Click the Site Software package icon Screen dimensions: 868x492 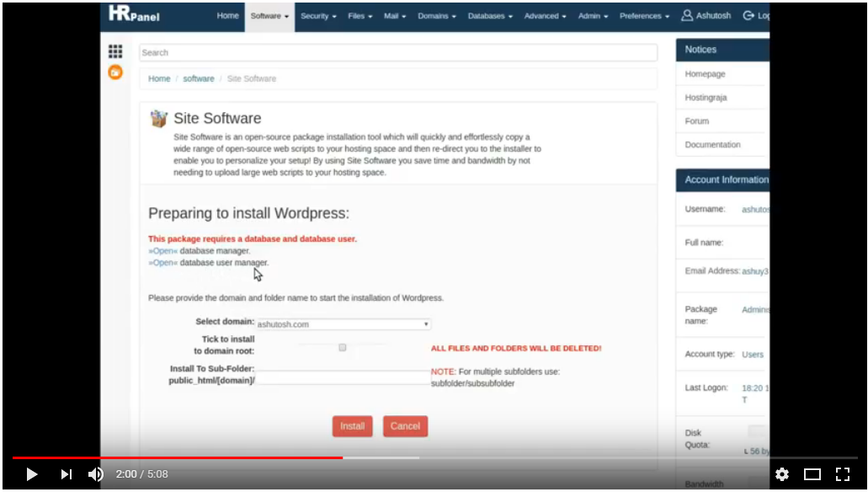tap(159, 119)
